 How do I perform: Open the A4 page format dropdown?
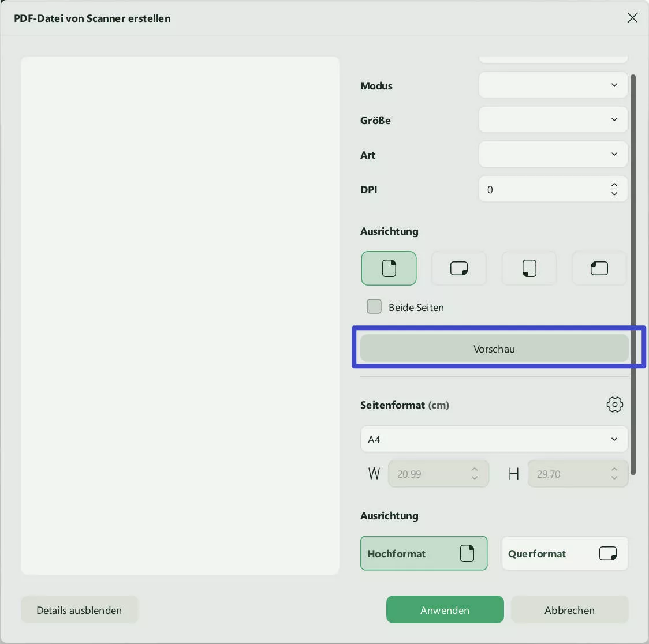click(494, 439)
